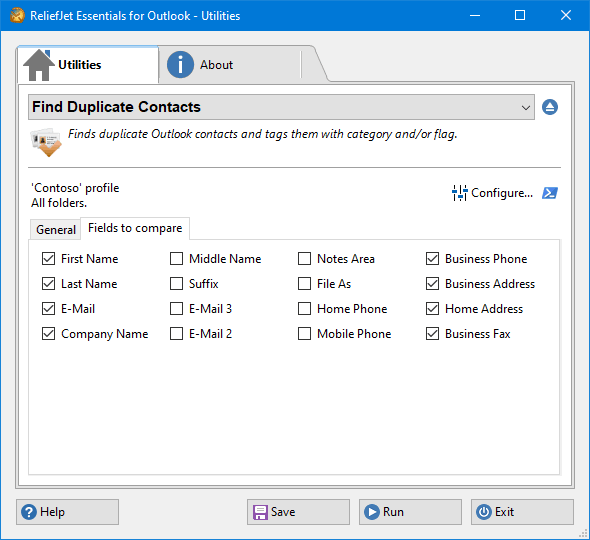Click the window resize grip corner
590x540 pixels.
pyautogui.click(x=583, y=533)
